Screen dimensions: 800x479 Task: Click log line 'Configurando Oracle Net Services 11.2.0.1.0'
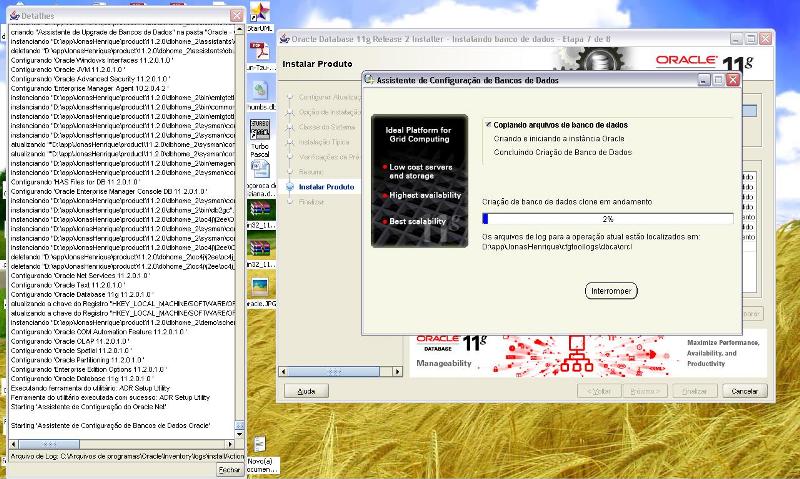tap(80, 275)
